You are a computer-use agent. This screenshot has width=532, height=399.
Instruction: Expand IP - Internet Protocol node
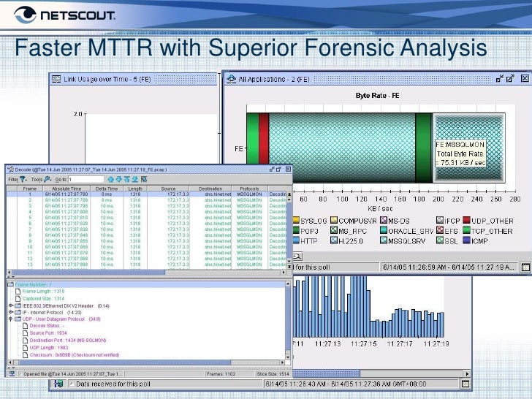coord(11,312)
